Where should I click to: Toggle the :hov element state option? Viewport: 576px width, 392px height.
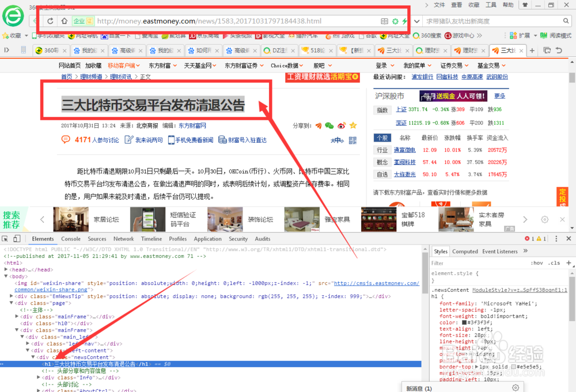pyautogui.click(x=537, y=263)
